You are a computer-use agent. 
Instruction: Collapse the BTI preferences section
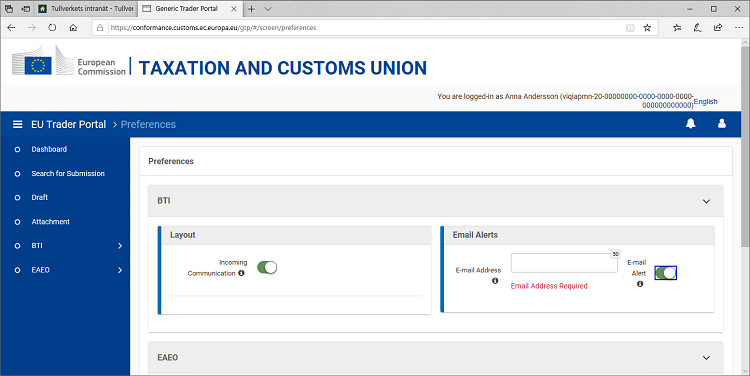coord(706,201)
